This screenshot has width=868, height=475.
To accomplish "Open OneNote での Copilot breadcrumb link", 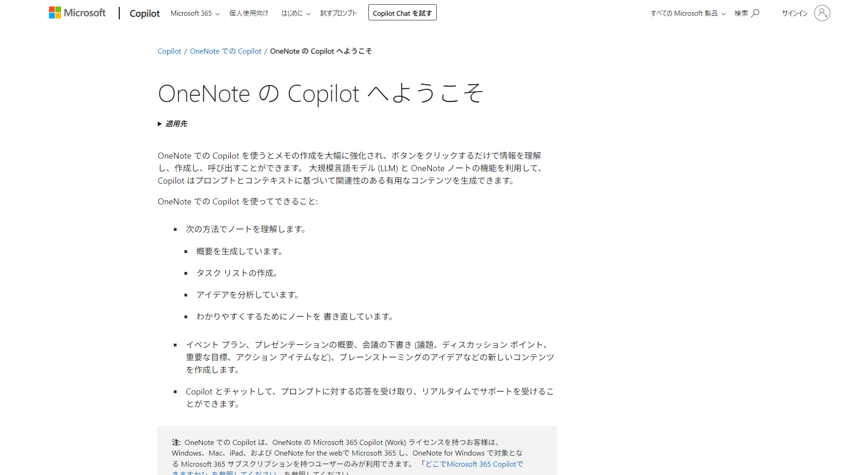I will (226, 51).
